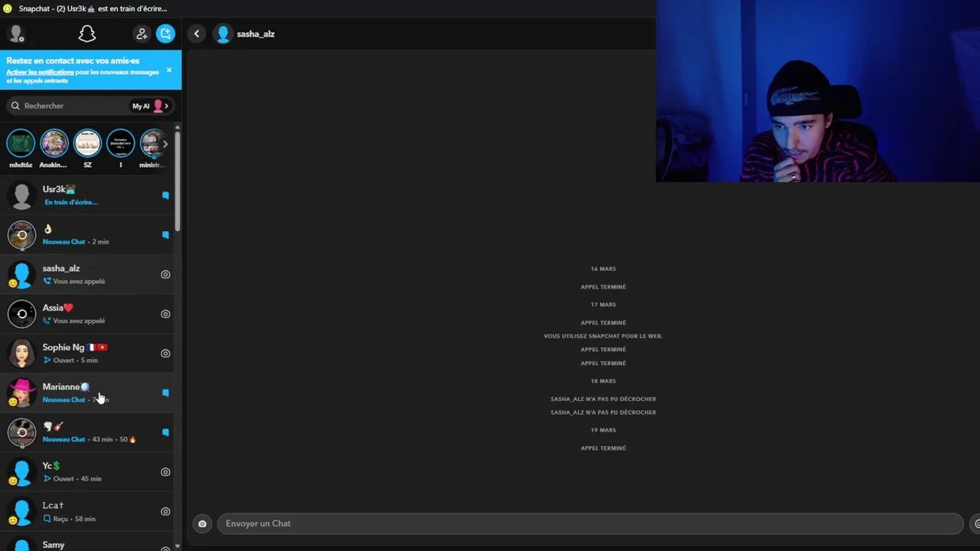Open the My AI button
This screenshot has height=551, width=980.
coord(150,106)
